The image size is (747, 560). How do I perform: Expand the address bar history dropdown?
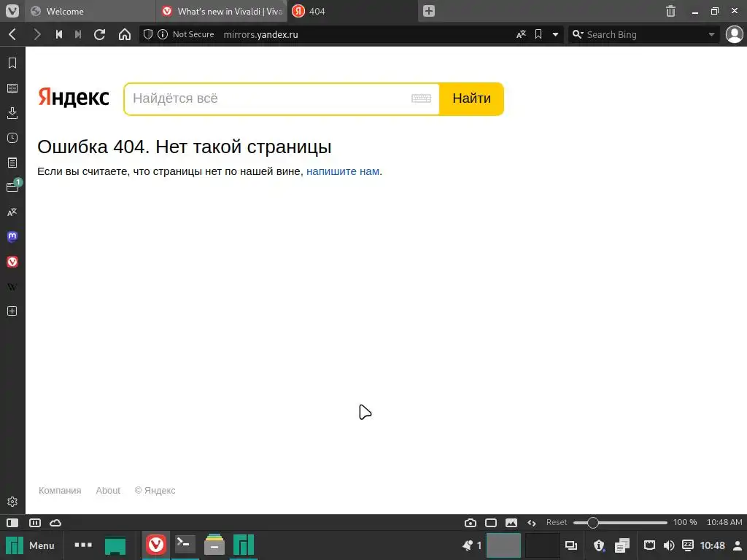pyautogui.click(x=555, y=34)
